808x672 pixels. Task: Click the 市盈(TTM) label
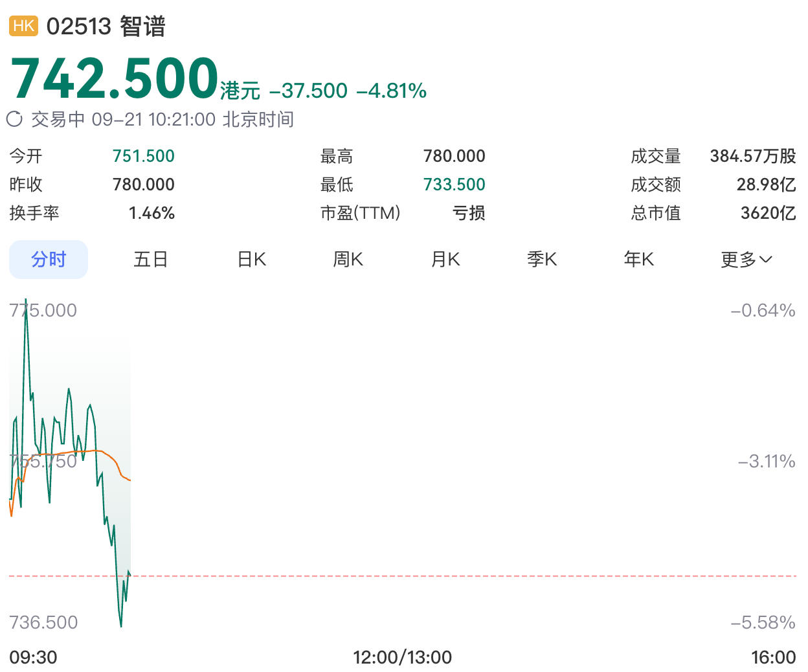(x=361, y=213)
